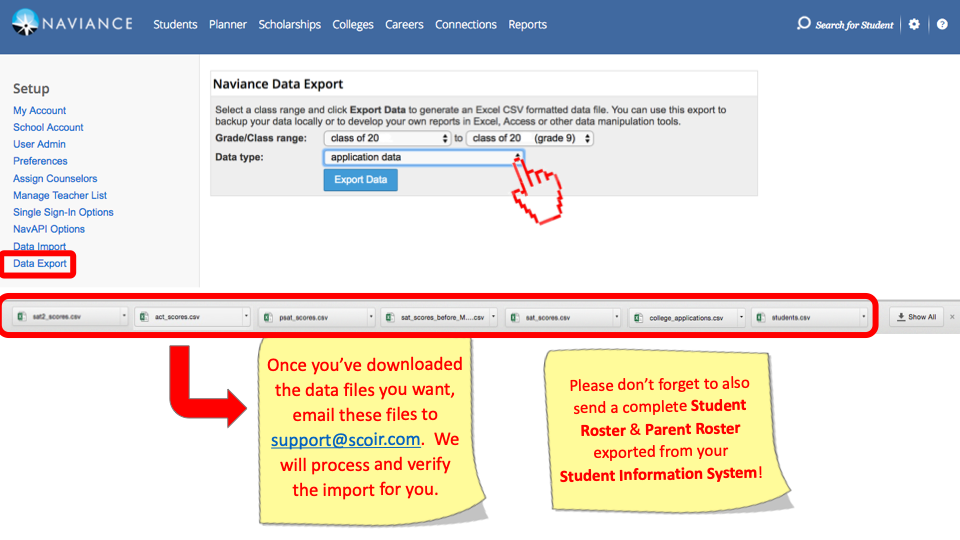Open the settings gear icon
The width and height of the screenshot is (960, 540).
[x=914, y=24]
